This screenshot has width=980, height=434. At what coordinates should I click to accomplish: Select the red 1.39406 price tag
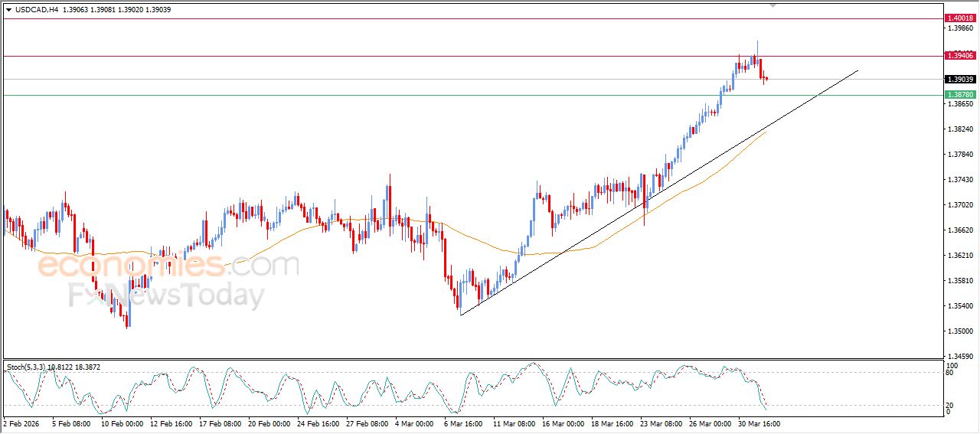click(959, 56)
